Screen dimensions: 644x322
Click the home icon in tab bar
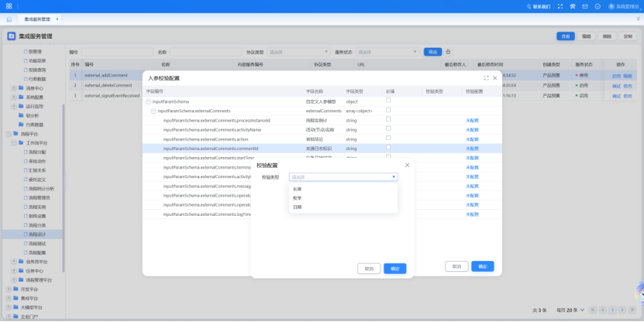[x=9, y=18]
